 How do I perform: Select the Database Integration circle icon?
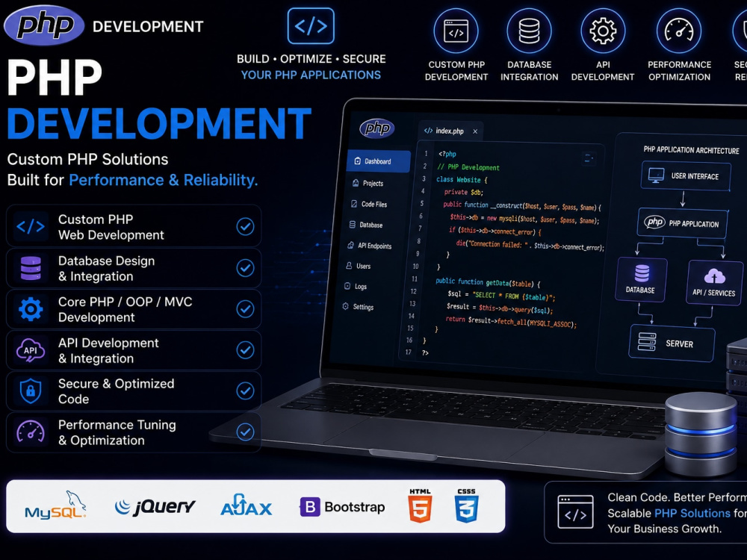[529, 31]
